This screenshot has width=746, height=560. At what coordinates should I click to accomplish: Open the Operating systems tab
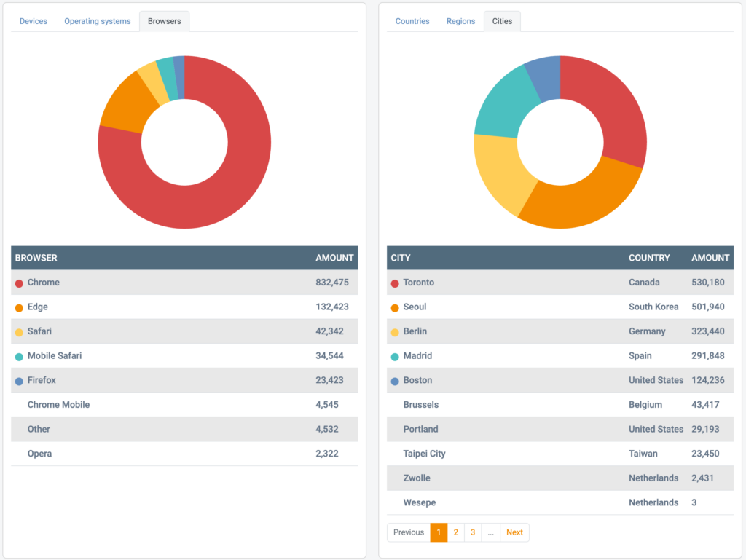point(97,21)
